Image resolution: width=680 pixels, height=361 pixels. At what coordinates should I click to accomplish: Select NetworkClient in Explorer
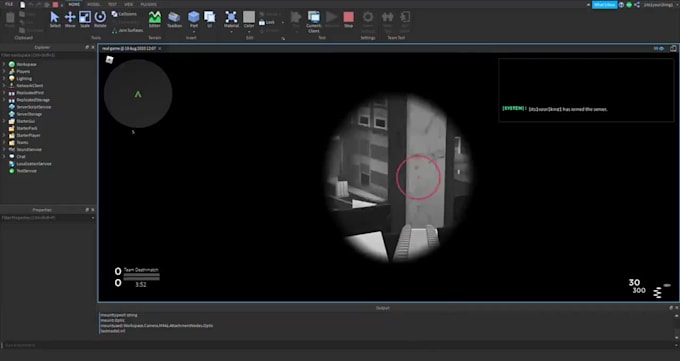pos(29,85)
